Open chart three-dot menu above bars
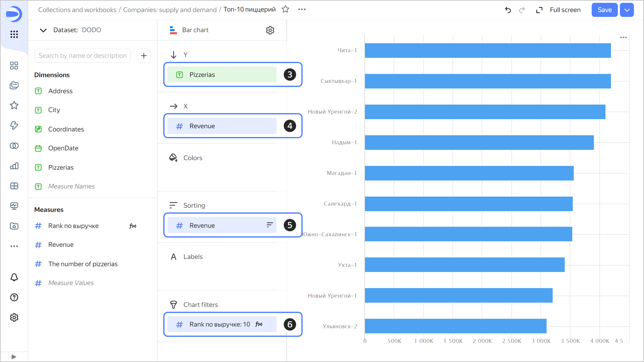This screenshot has width=644, height=362. click(623, 37)
